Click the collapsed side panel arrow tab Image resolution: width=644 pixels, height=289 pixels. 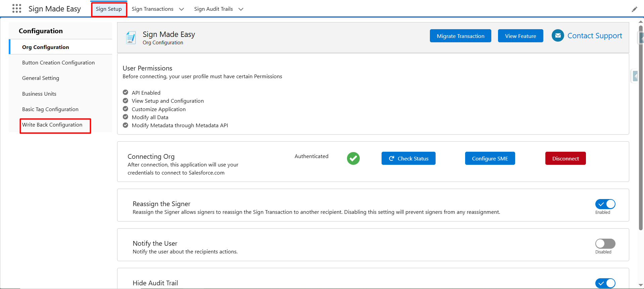point(635,76)
